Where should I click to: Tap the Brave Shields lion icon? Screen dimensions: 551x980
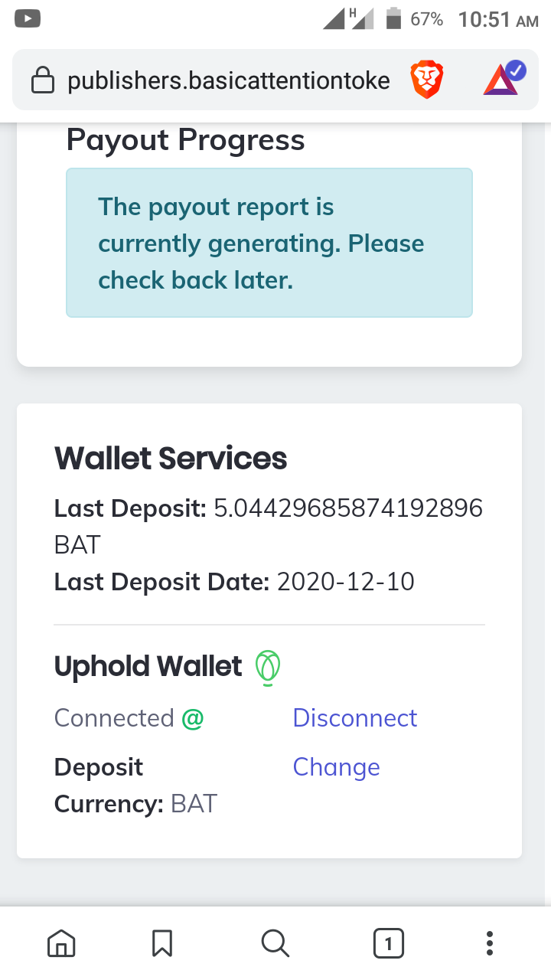coord(427,80)
